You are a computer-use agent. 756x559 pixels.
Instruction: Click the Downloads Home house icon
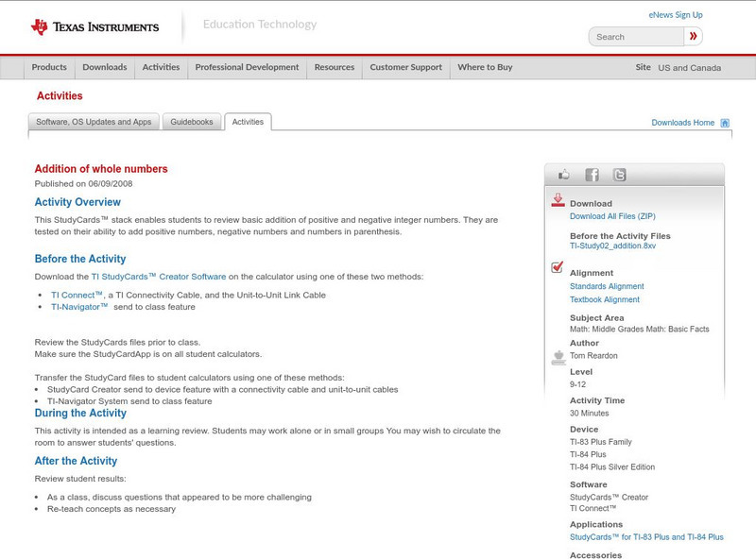coord(725,123)
